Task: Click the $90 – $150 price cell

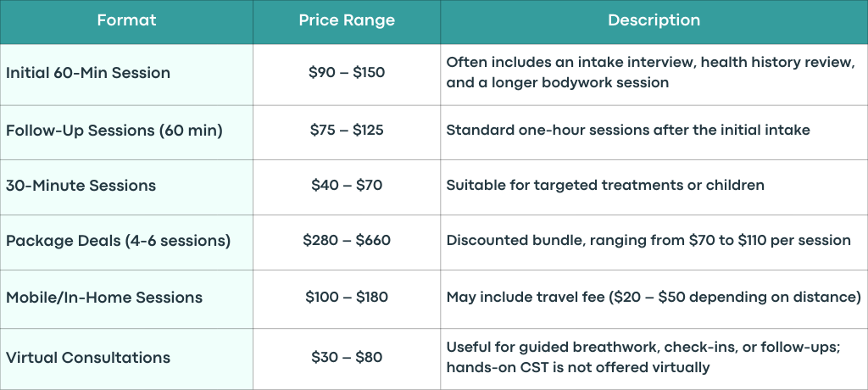Action: [347, 75]
